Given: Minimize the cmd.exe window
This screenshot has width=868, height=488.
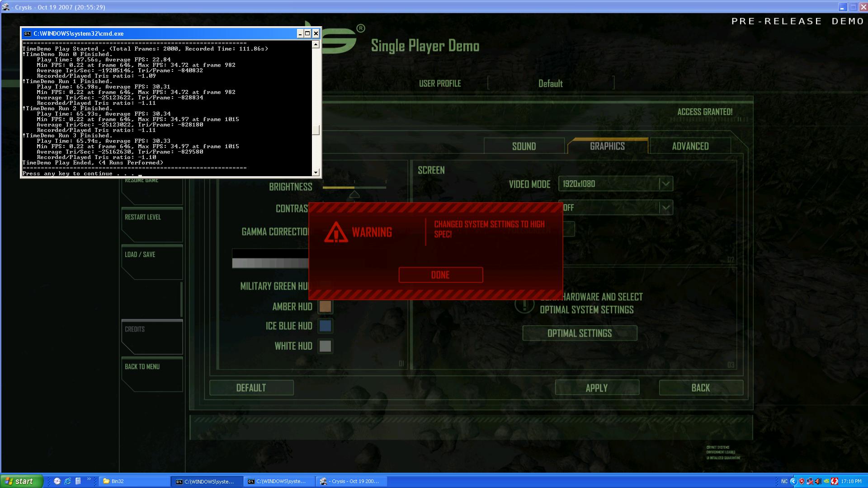Looking at the screenshot, I should 300,33.
